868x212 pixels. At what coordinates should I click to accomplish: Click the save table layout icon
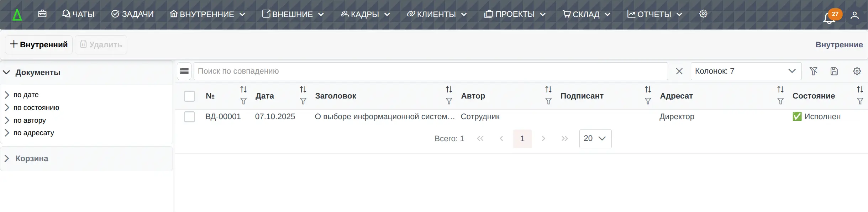point(834,71)
